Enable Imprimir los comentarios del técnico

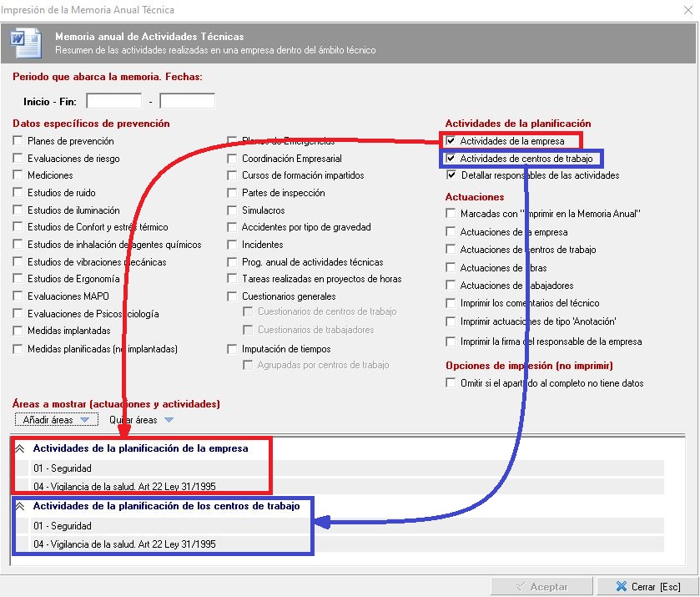[451, 303]
